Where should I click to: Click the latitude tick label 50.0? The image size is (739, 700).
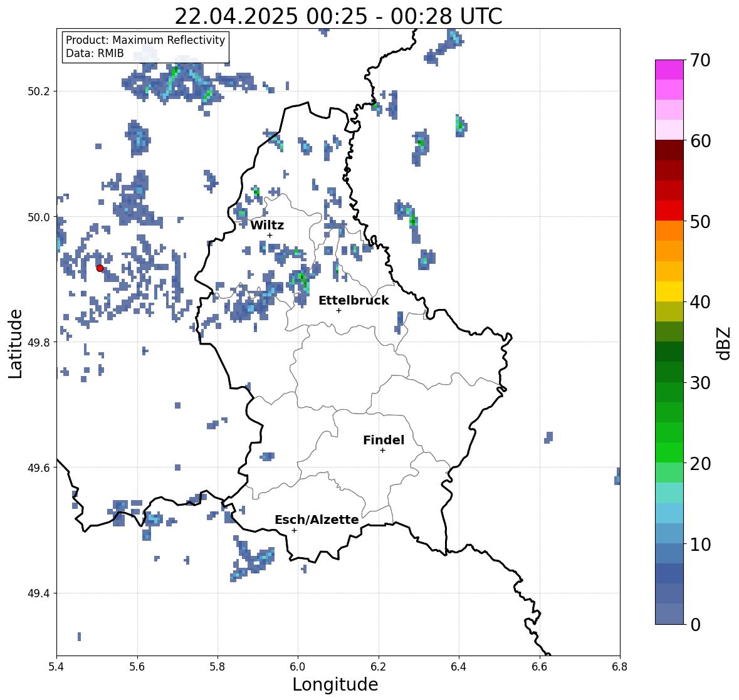click(x=38, y=217)
